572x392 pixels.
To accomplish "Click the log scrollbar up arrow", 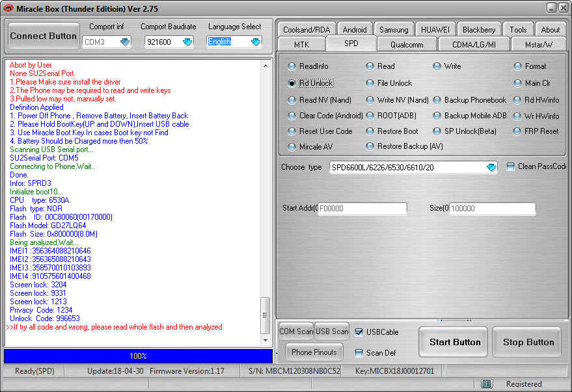I will pos(266,66).
